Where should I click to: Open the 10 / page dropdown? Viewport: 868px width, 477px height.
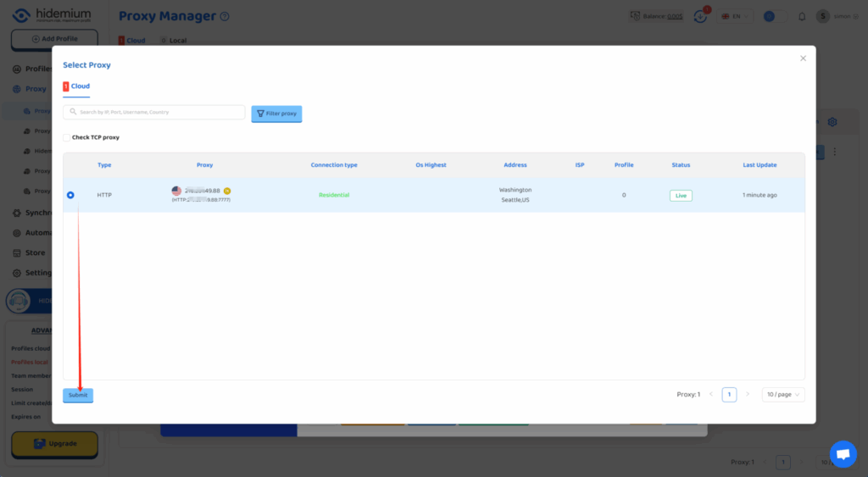782,395
